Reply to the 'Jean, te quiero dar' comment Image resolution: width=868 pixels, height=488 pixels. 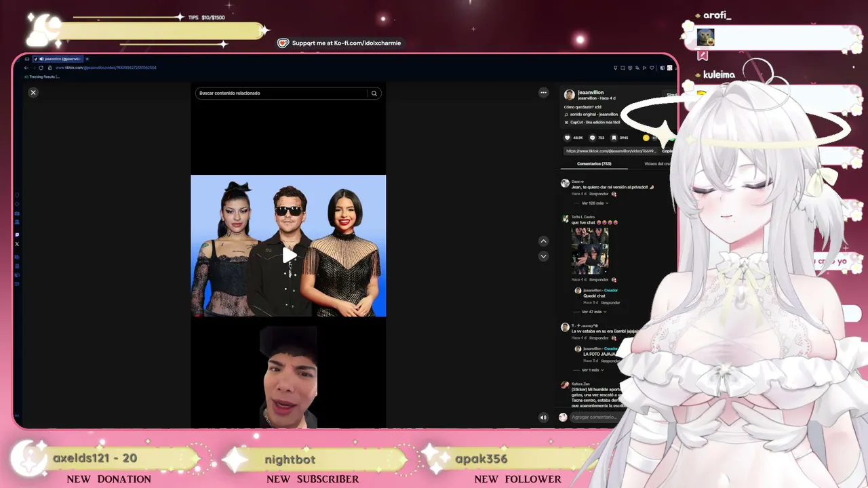point(599,195)
